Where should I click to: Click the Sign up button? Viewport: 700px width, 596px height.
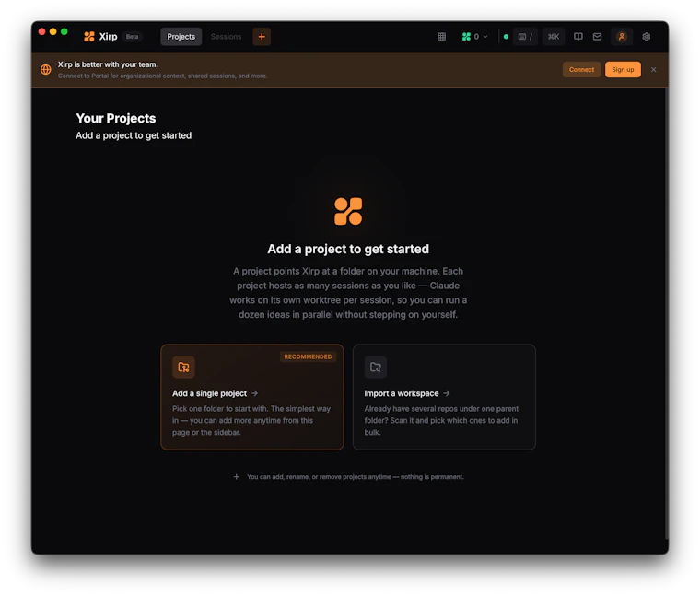click(x=623, y=70)
